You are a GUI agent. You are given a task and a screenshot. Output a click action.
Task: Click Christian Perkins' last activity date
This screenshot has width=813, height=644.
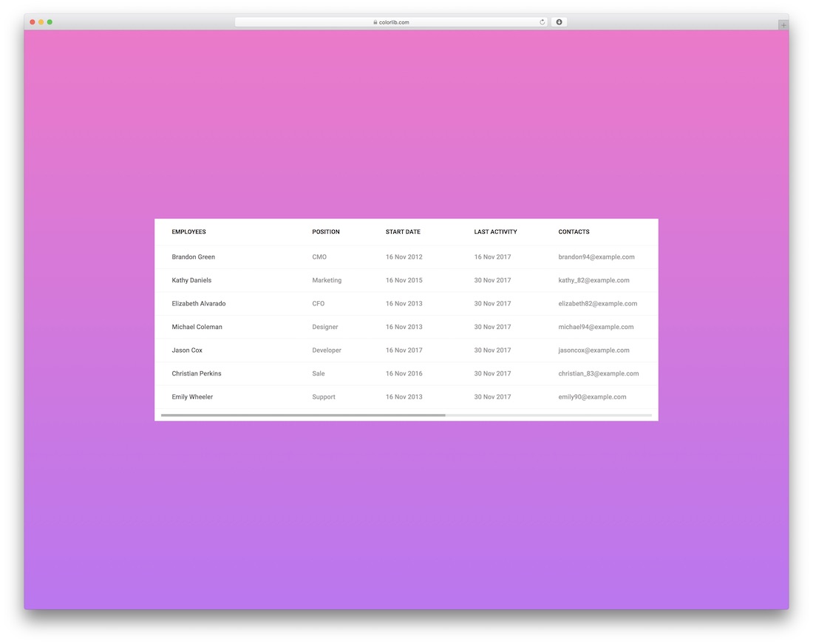click(492, 374)
